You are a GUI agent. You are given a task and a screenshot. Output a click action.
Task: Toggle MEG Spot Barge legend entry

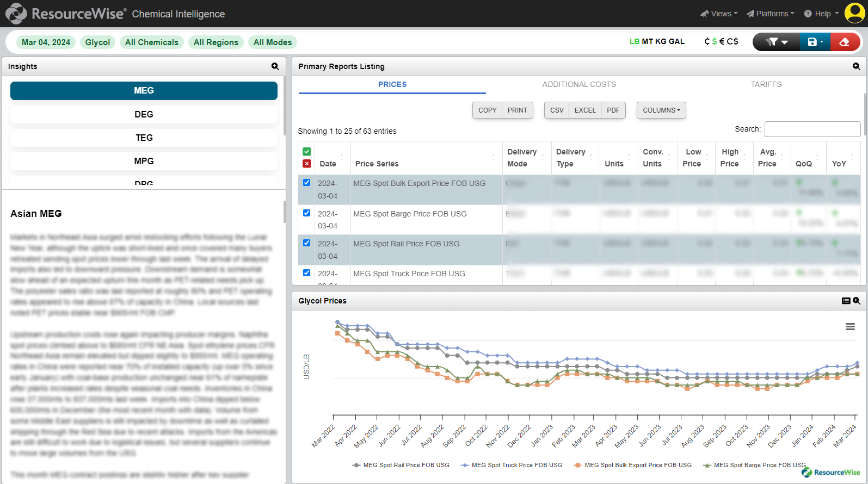pos(754,465)
